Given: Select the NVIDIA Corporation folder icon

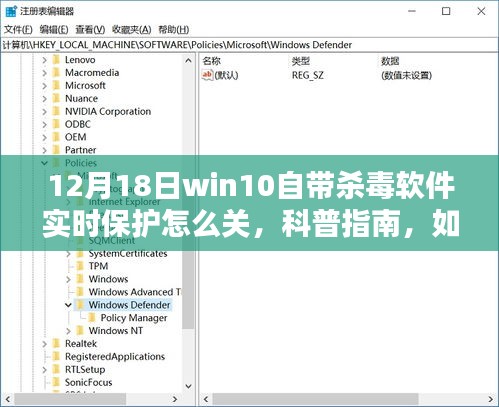Looking at the screenshot, I should click(x=56, y=111).
